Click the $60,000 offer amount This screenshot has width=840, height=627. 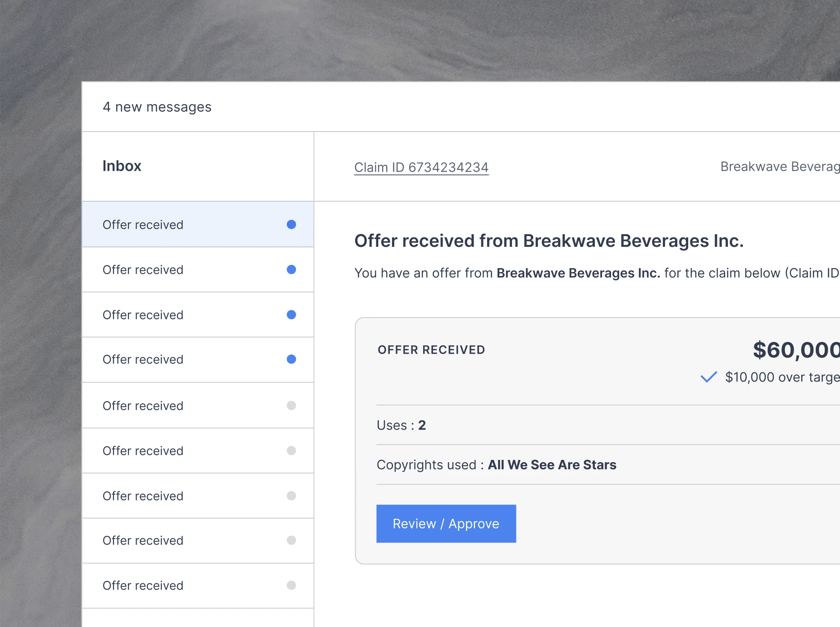tap(796, 350)
